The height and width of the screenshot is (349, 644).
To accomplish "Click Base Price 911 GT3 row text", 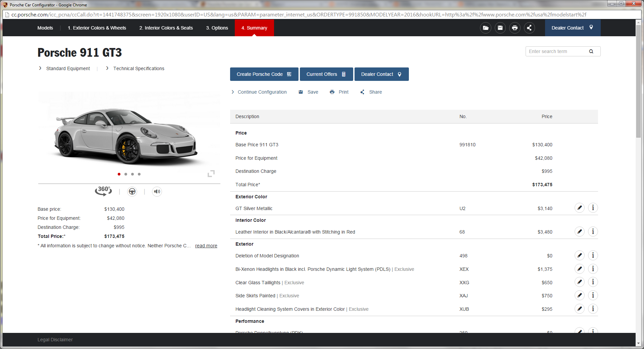I will [x=257, y=145].
